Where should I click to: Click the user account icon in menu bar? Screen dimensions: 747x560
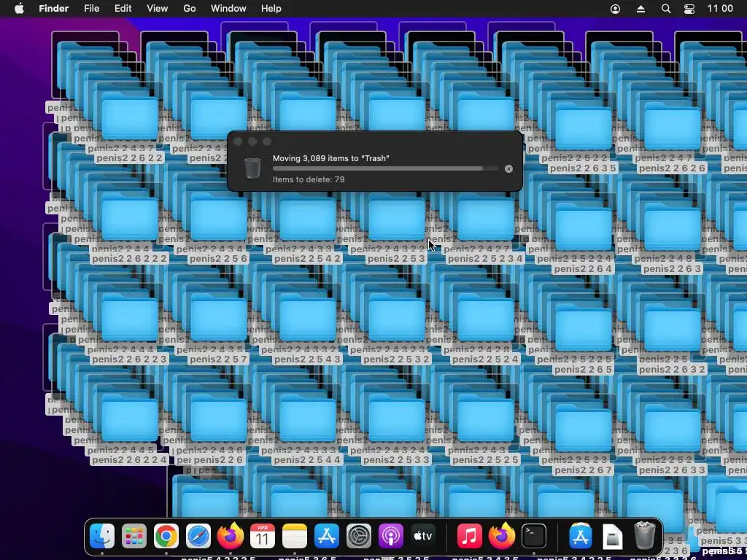point(615,9)
